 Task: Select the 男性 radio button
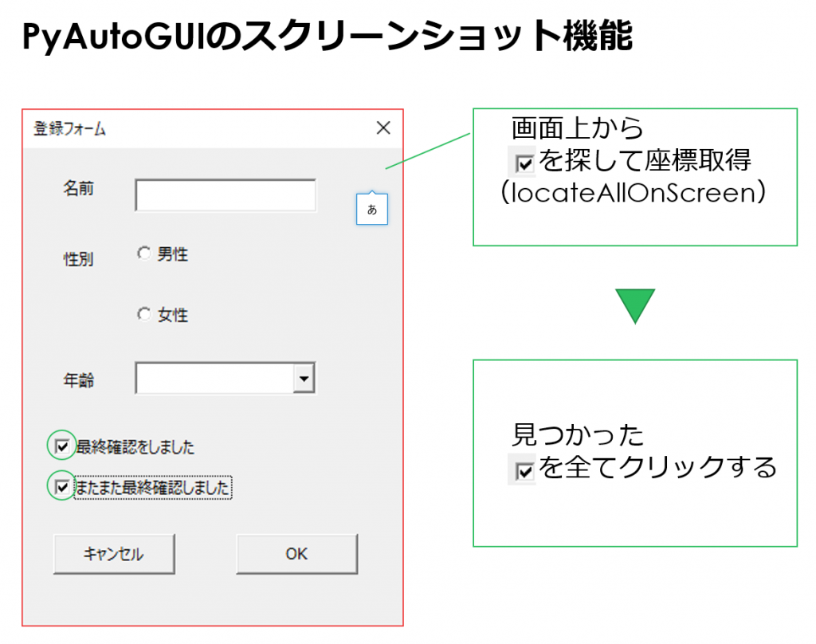(x=144, y=253)
